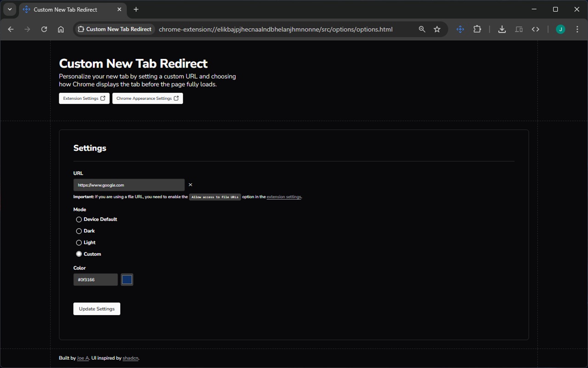Open the developer code brackets icon
This screenshot has width=588, height=368.
[x=536, y=29]
